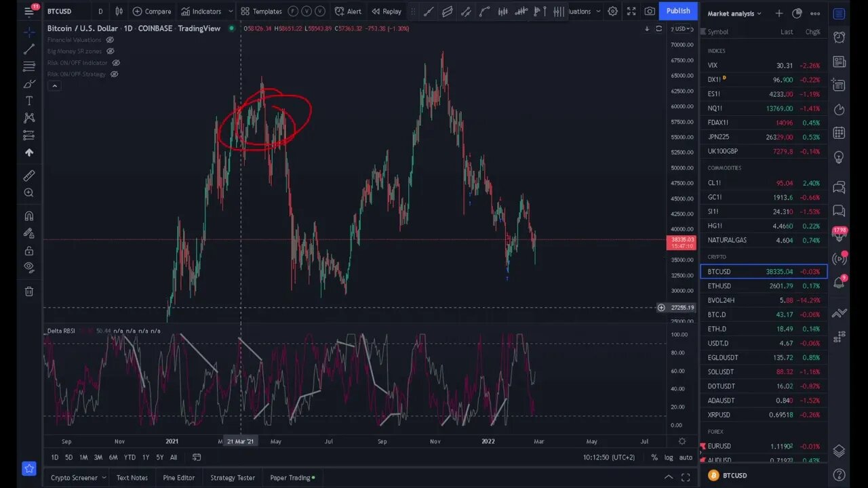Collapse the bottom panel chevron
868x488 pixels.
tap(668, 478)
